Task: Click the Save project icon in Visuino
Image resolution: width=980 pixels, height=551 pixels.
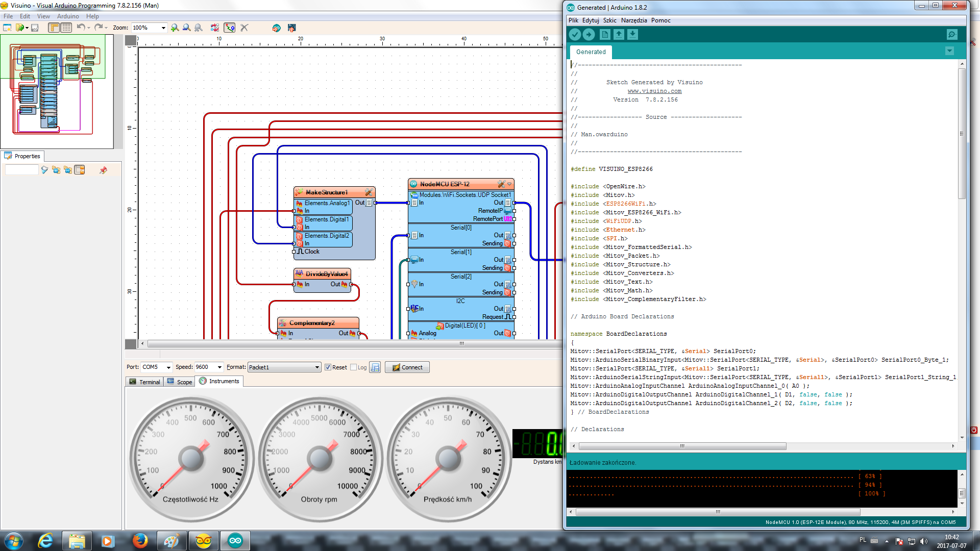Action: 35,28
